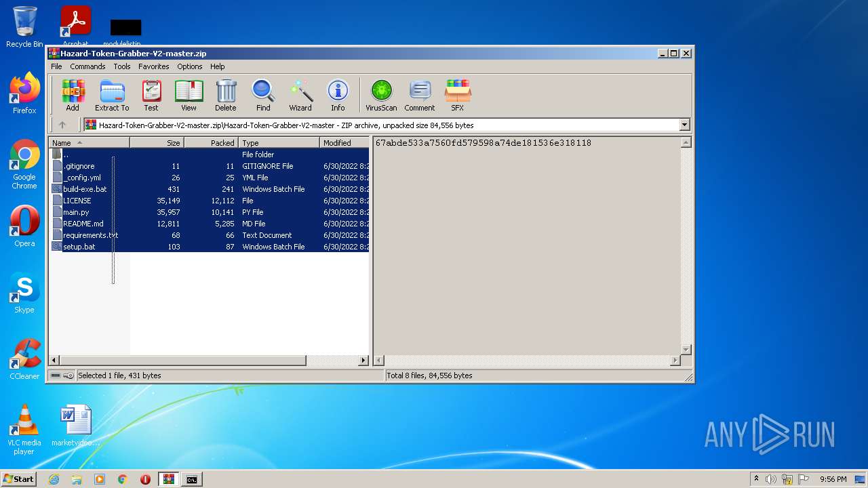Open the File menu
Screen dimensions: 868x488
[x=56, y=66]
